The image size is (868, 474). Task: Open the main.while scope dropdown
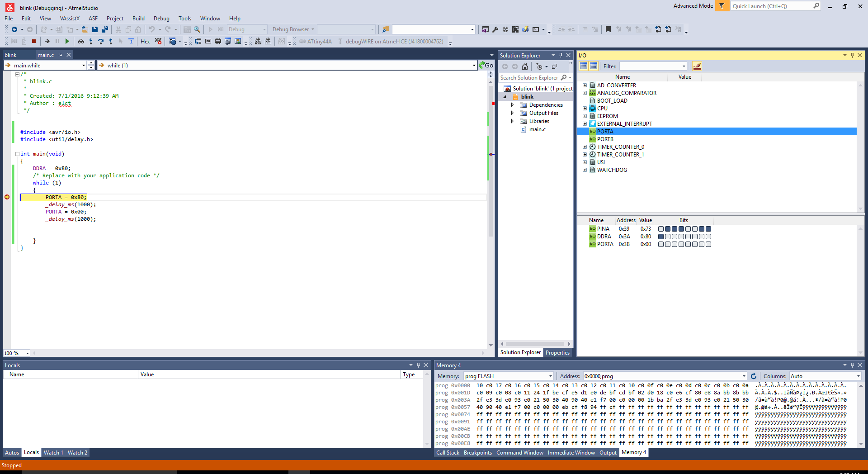(x=83, y=66)
